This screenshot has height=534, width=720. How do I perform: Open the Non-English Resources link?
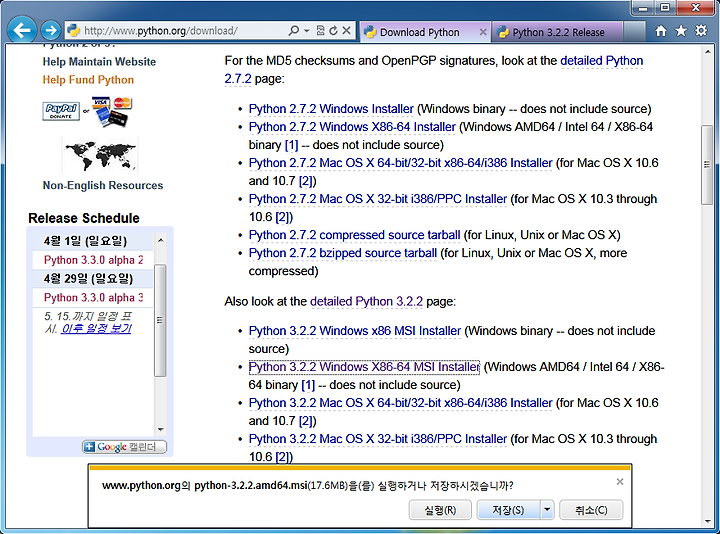tap(103, 185)
